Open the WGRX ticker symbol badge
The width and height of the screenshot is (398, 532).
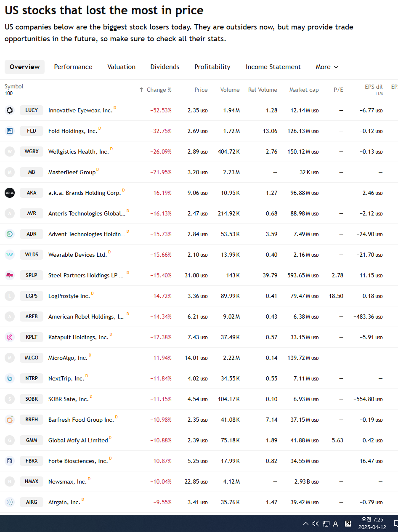point(32,152)
